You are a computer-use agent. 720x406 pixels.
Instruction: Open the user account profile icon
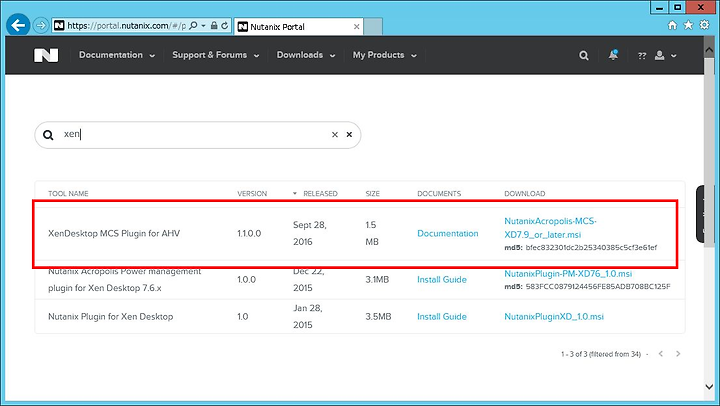click(x=659, y=56)
